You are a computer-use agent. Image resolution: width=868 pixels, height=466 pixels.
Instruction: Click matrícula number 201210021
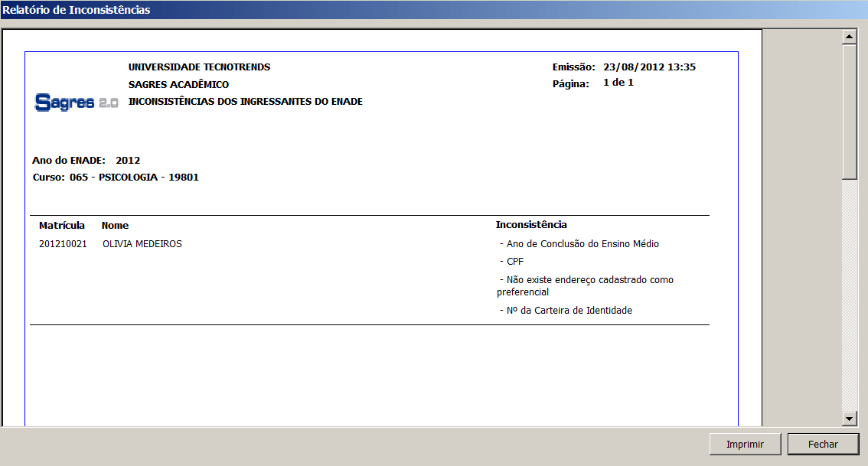63,244
